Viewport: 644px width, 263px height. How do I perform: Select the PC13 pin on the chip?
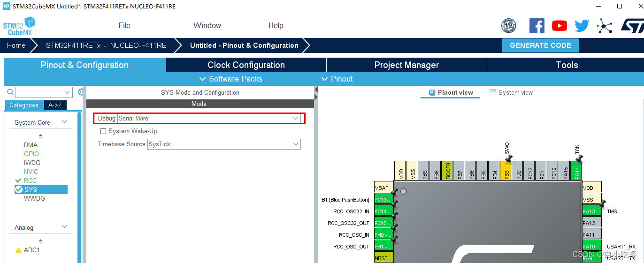383,199
